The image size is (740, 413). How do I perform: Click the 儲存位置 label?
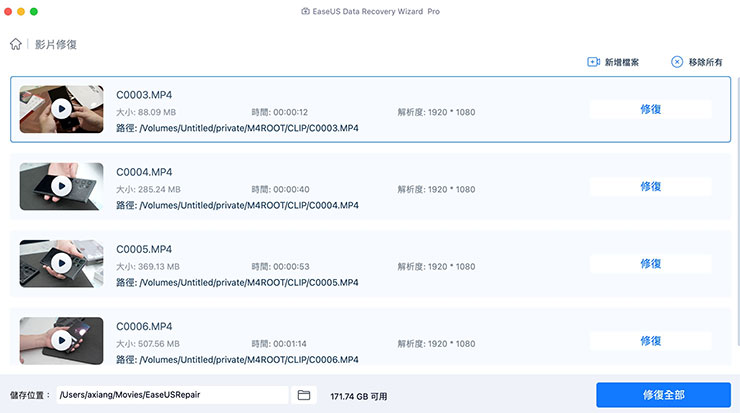click(30, 396)
